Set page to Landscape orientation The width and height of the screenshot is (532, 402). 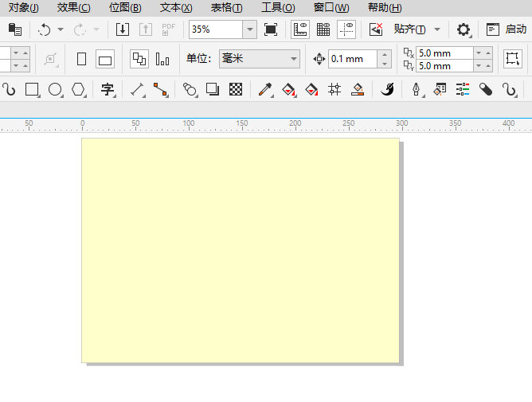pos(105,60)
